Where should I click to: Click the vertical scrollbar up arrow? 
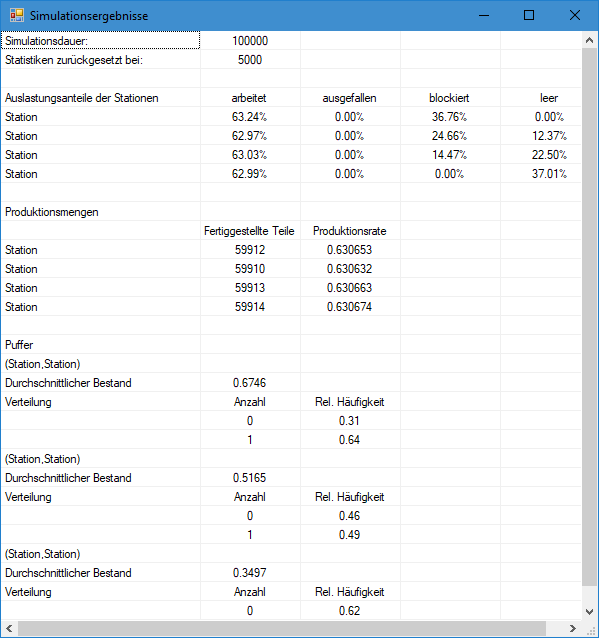point(589,40)
